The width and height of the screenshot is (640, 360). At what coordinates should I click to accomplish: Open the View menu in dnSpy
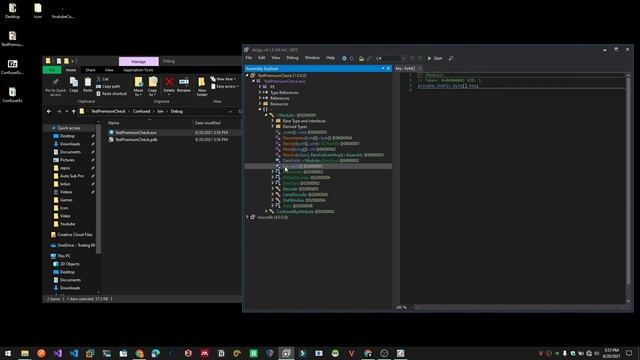click(x=276, y=58)
